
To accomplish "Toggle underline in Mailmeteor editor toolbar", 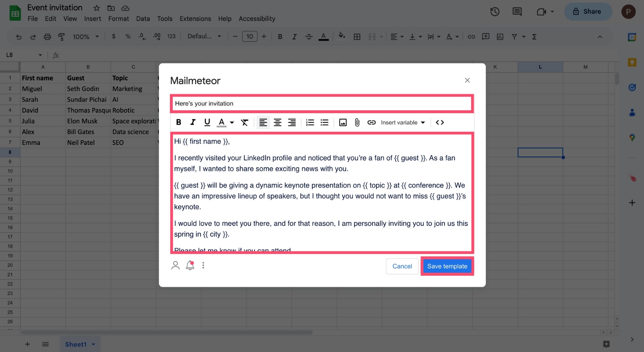I will tap(207, 122).
